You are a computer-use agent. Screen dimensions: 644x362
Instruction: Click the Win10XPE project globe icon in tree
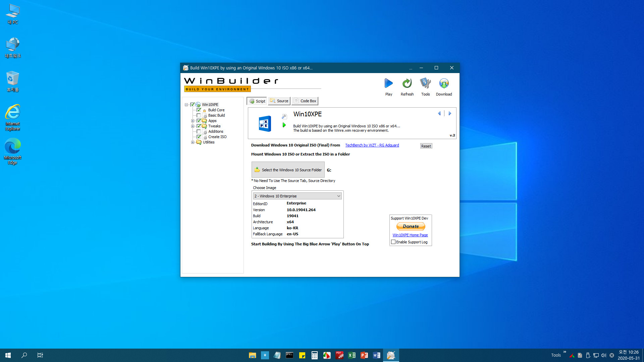click(x=198, y=105)
